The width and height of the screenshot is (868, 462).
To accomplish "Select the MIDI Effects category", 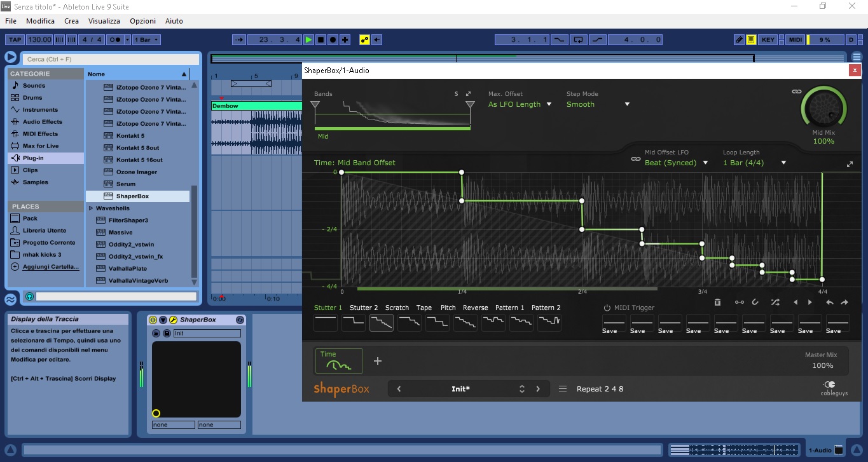I will pos(46,134).
